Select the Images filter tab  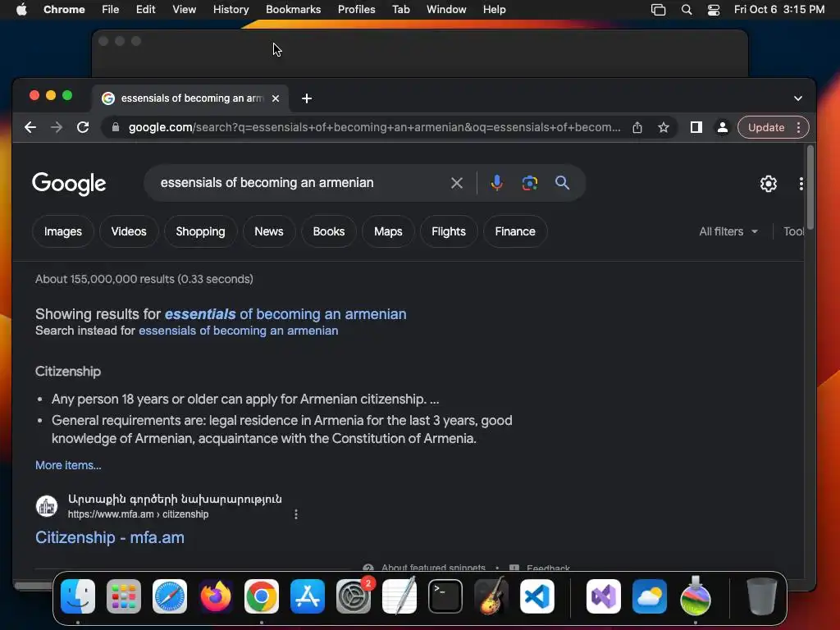[63, 231]
